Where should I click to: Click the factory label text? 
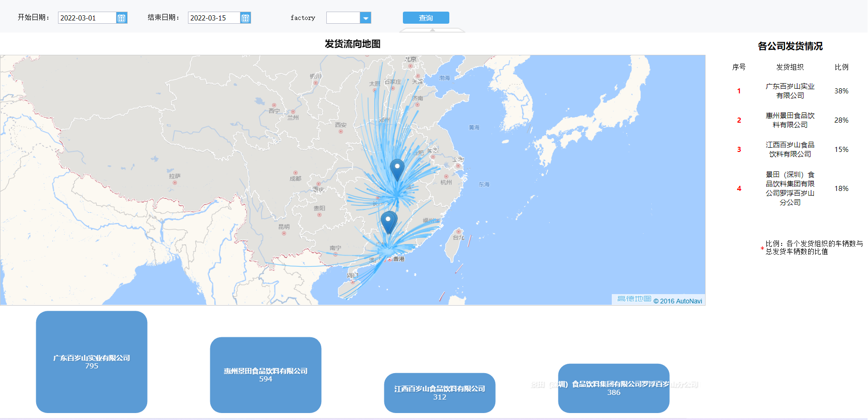tap(303, 18)
